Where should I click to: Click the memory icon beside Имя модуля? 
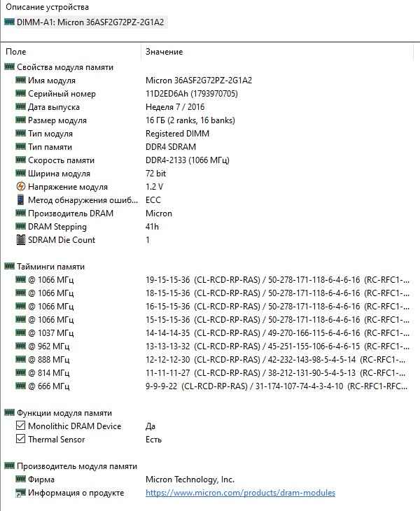click(x=20, y=80)
